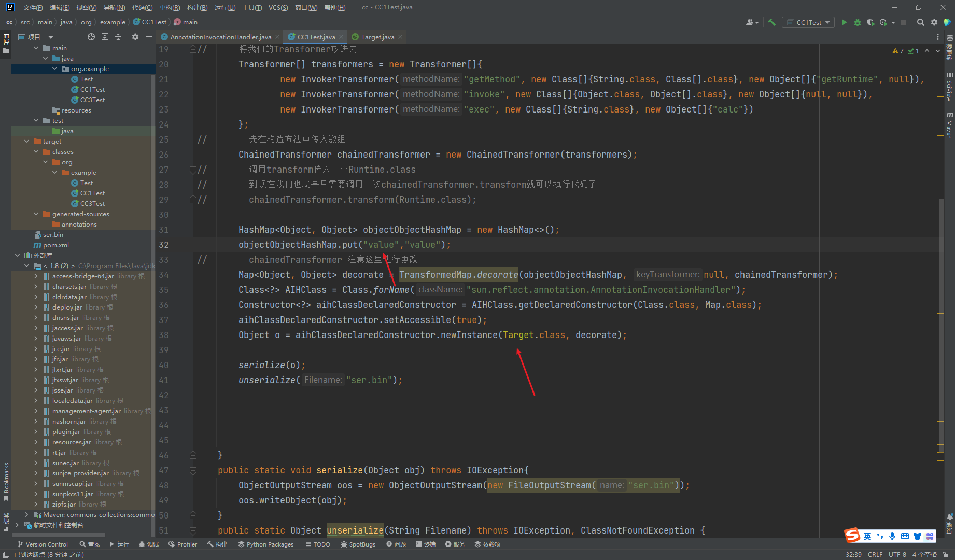Expand all in the project panel

(105, 37)
